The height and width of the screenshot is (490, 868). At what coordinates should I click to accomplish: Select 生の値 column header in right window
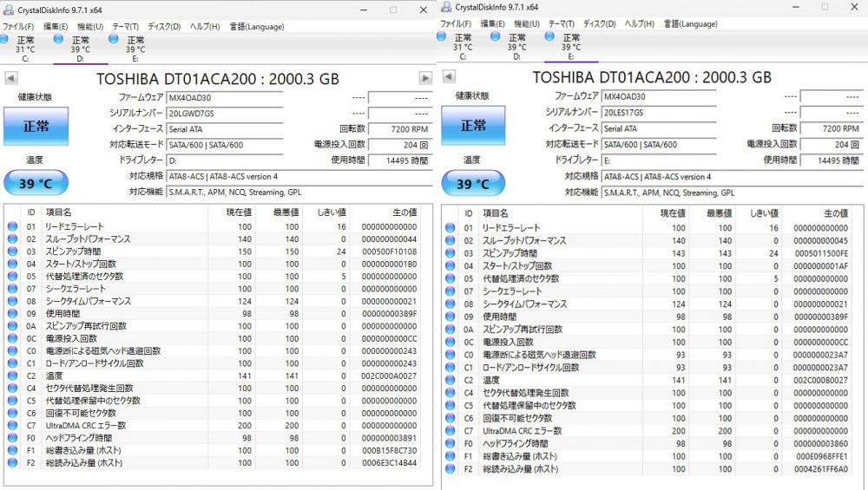coord(836,213)
